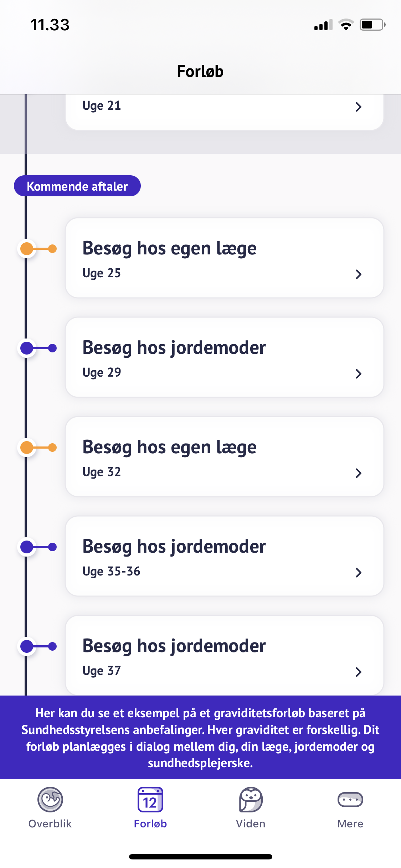Viewport: 401px width, 868px height.
Task: Tap the Sundhedsstyrelsen info banner
Action: point(200,738)
